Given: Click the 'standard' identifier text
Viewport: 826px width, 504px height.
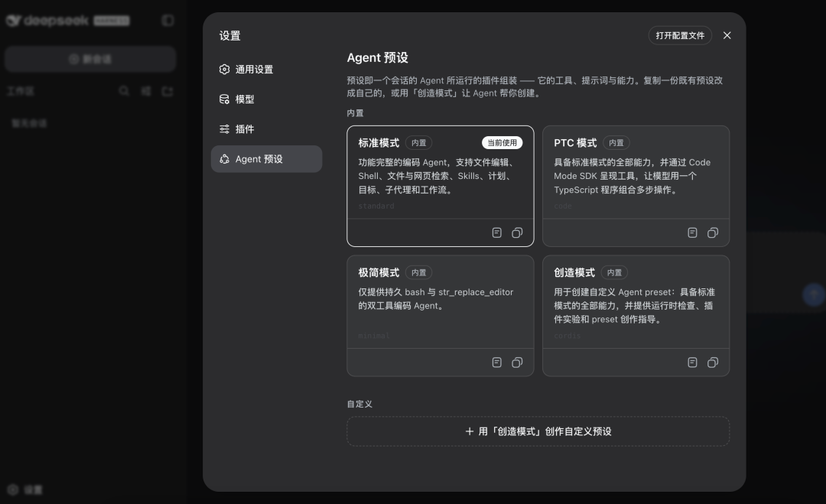Looking at the screenshot, I should 376,206.
